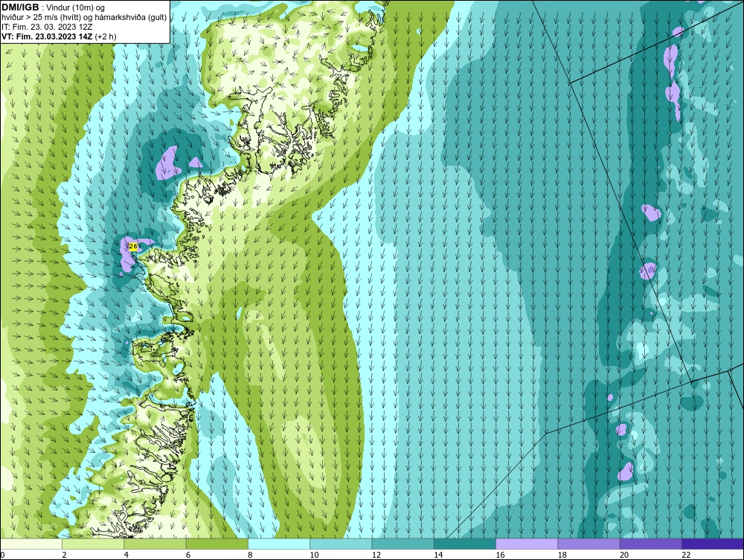This screenshot has width=744, height=560.
Task: Click the 'IT: Fim. 23. 03. 2023 12Z' line
Action: point(46,27)
